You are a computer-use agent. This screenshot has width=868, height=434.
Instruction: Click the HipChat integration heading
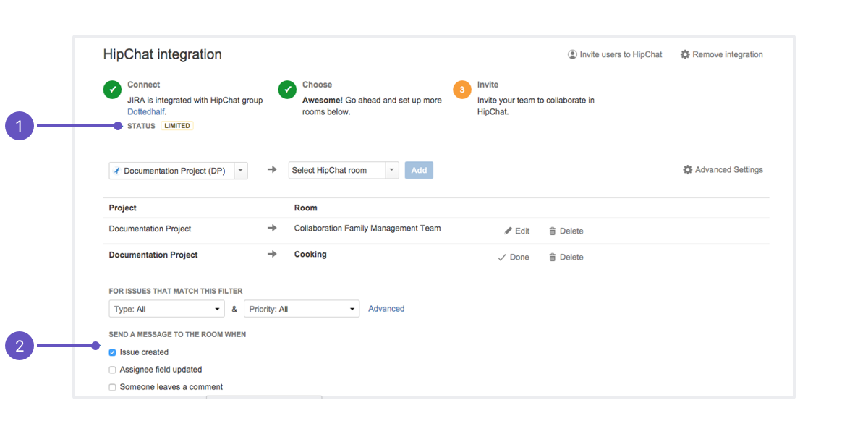coord(163,54)
